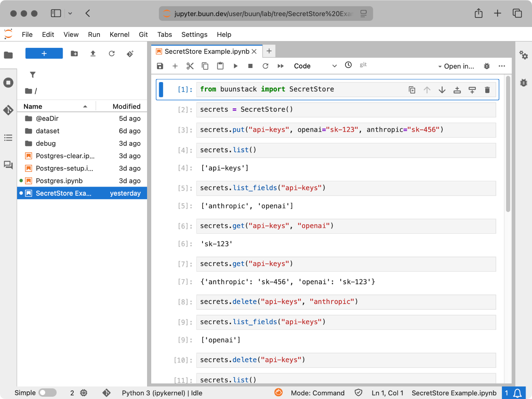The width and height of the screenshot is (532, 399).
Task: Open the Edit menu
Action: pyautogui.click(x=48, y=35)
